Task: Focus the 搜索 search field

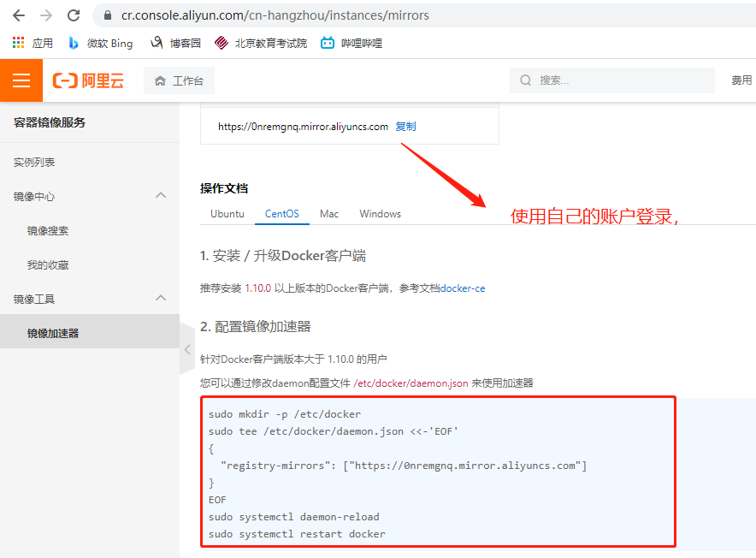Action: [x=611, y=80]
